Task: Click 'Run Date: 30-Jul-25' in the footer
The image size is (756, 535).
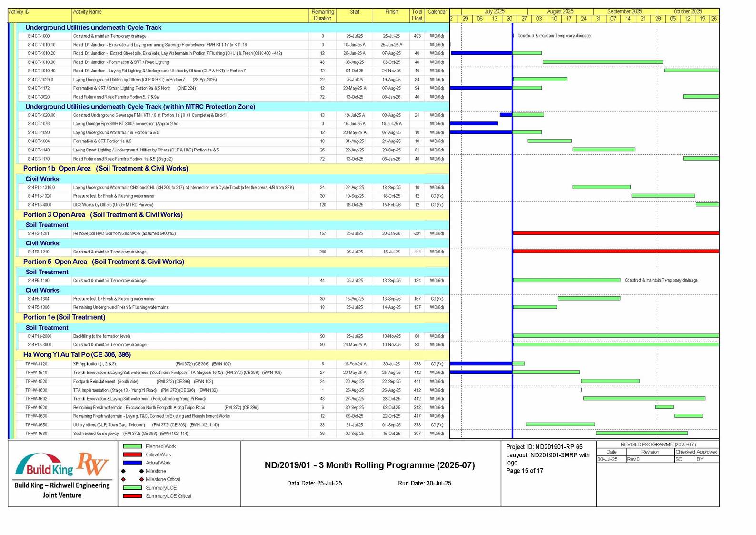Action: tap(425, 484)
